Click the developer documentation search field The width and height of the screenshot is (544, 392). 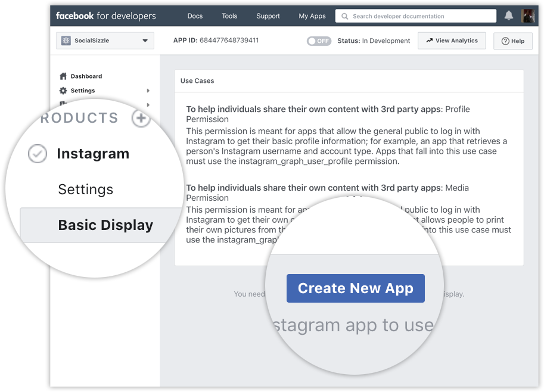[417, 16]
